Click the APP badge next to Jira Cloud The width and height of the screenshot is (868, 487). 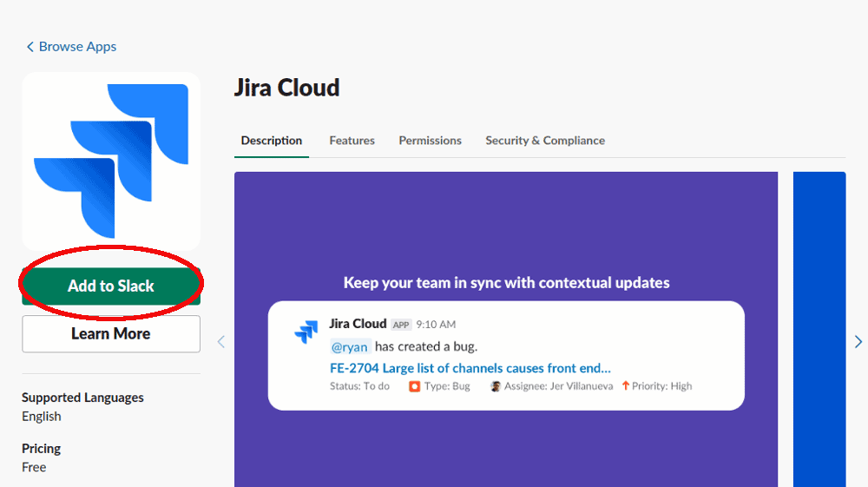(x=401, y=325)
